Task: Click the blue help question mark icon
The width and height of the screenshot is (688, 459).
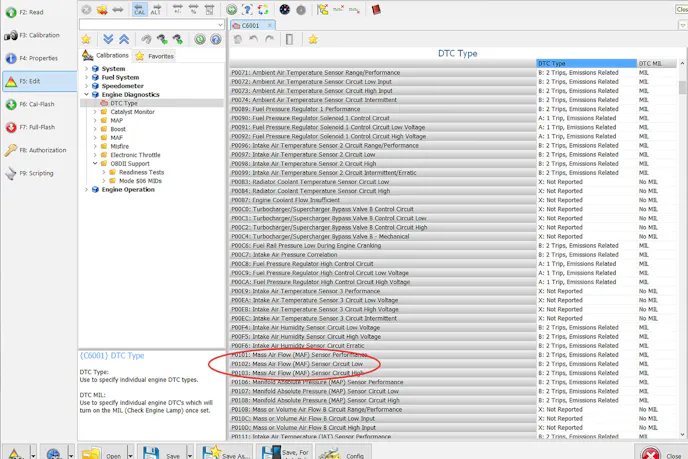Action: tap(217, 39)
